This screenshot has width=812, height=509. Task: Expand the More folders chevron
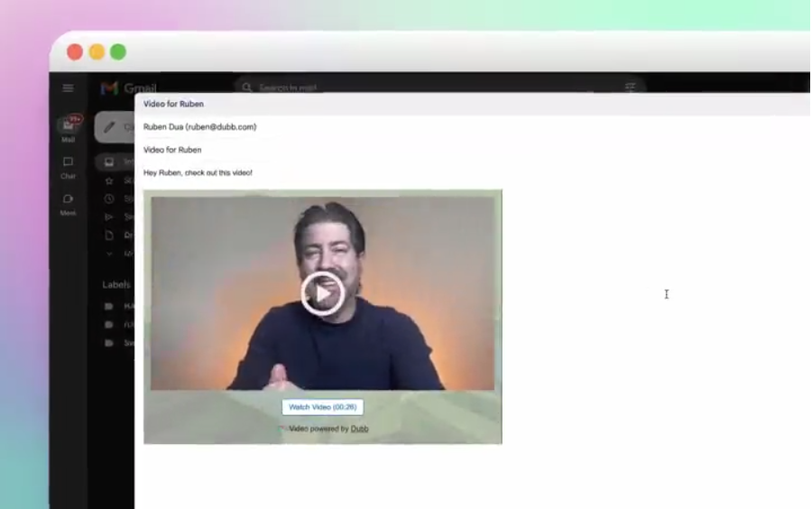[109, 254]
